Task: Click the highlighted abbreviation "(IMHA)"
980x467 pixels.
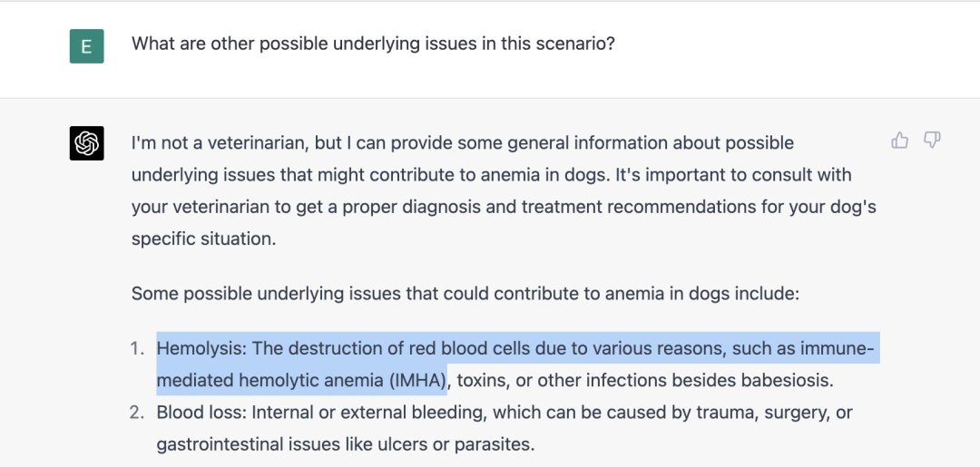Action: point(417,380)
